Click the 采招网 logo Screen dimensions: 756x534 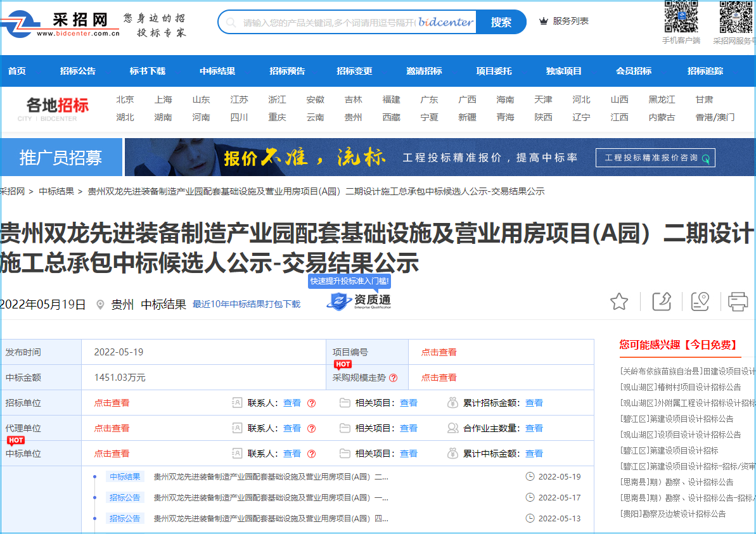(60, 24)
